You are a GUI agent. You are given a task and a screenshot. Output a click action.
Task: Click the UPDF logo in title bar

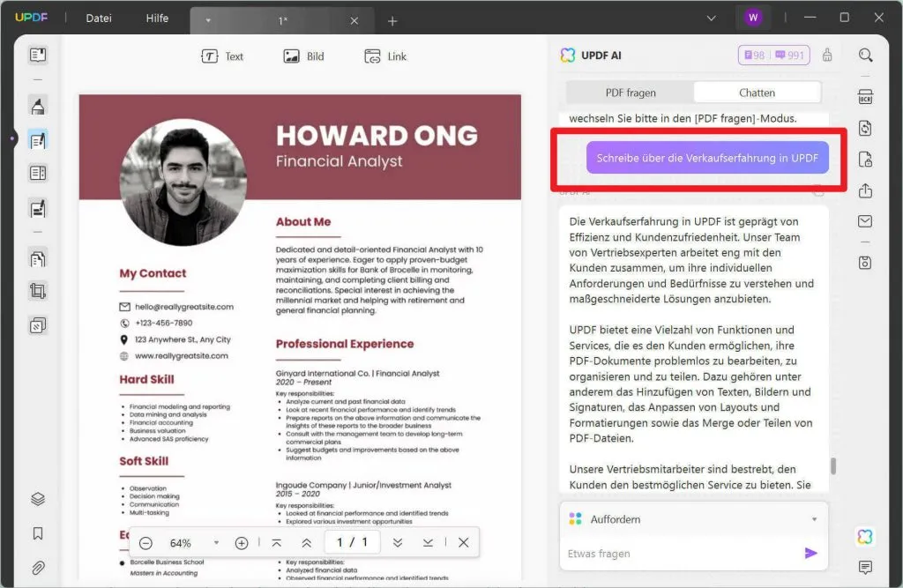click(32, 18)
